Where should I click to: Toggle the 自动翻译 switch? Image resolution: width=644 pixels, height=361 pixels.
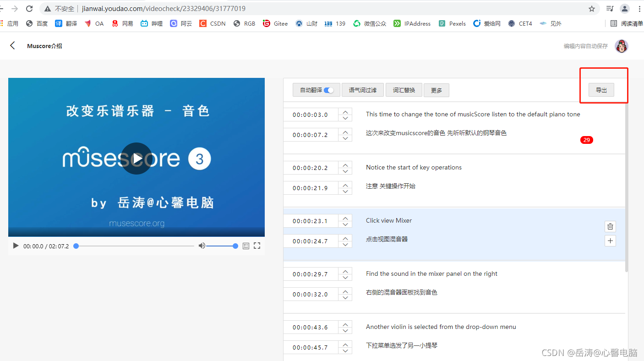(329, 90)
